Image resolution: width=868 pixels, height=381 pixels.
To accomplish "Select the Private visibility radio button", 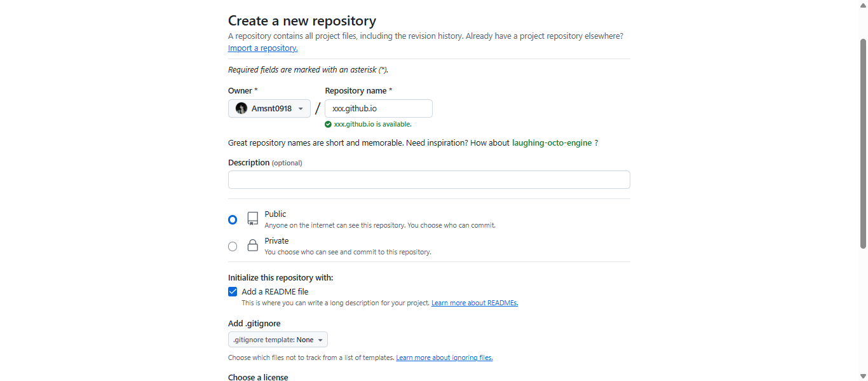I will 233,246.
